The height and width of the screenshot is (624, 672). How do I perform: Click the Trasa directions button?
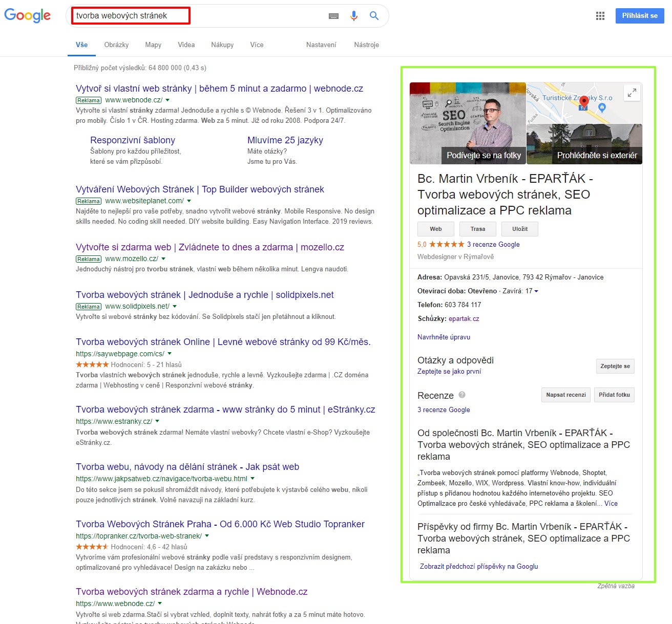point(478,229)
